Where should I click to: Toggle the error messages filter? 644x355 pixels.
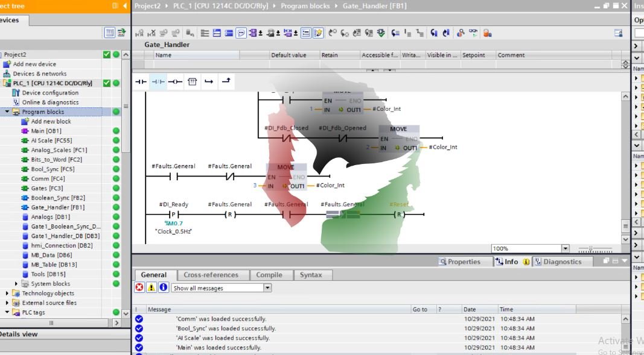(139, 288)
